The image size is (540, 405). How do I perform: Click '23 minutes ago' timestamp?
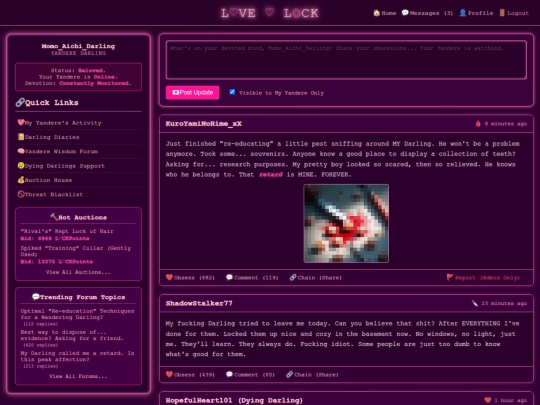504,303
